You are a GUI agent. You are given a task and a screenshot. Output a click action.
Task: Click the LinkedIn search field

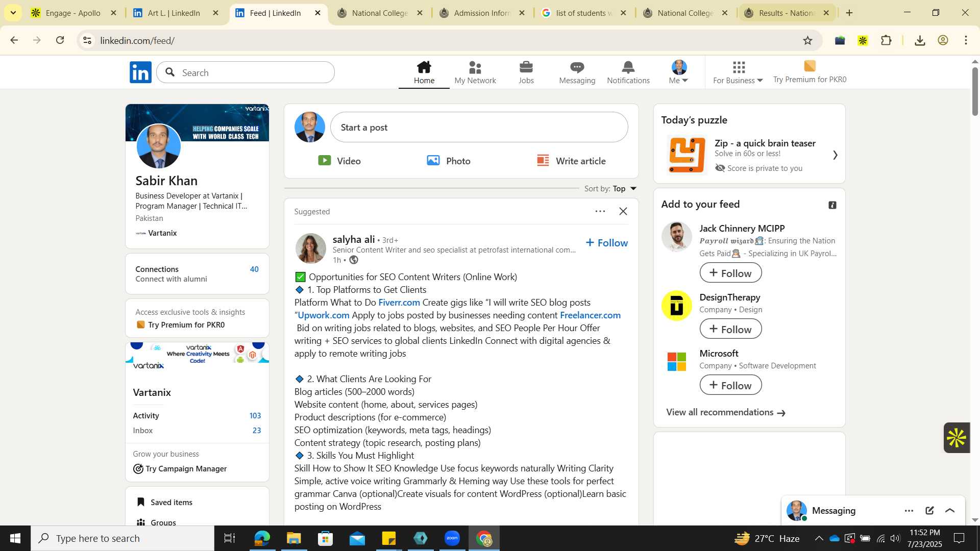click(x=246, y=72)
